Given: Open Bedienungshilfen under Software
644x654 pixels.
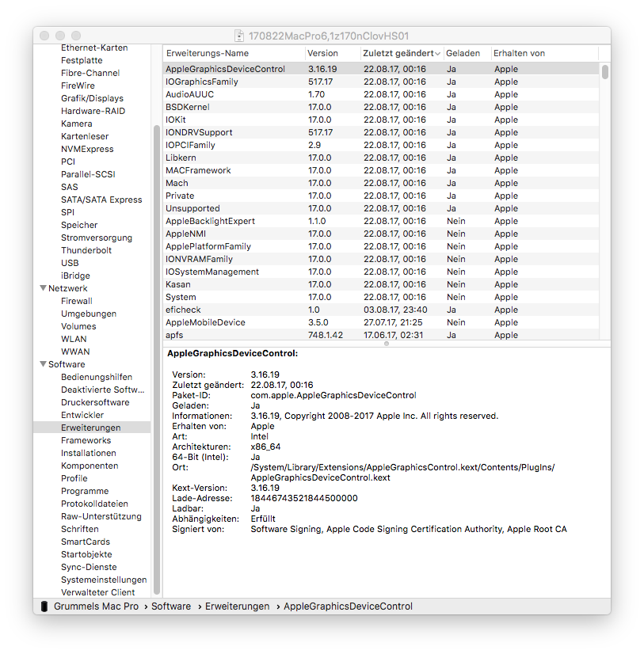Looking at the screenshot, I should [x=97, y=377].
